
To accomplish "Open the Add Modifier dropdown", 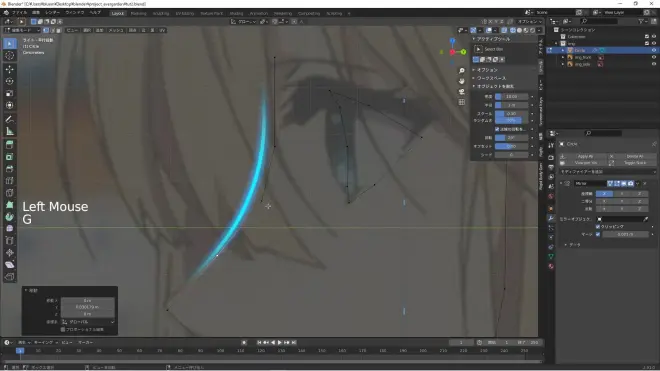I will (x=608, y=172).
